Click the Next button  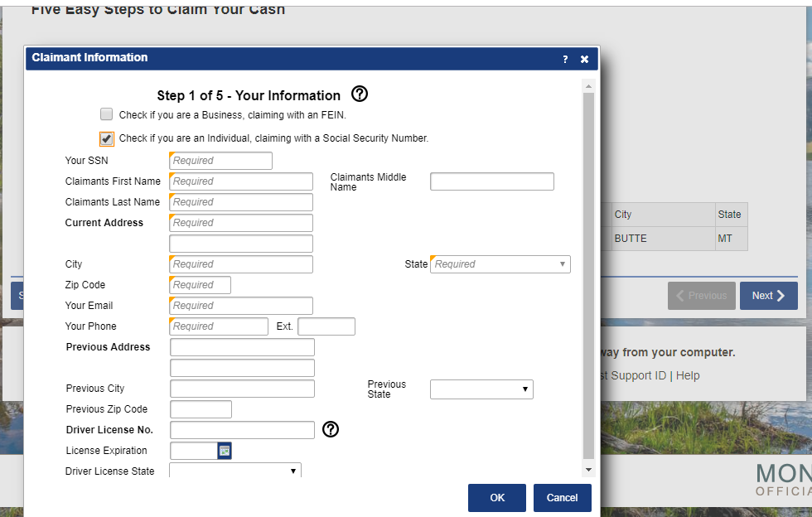[768, 295]
